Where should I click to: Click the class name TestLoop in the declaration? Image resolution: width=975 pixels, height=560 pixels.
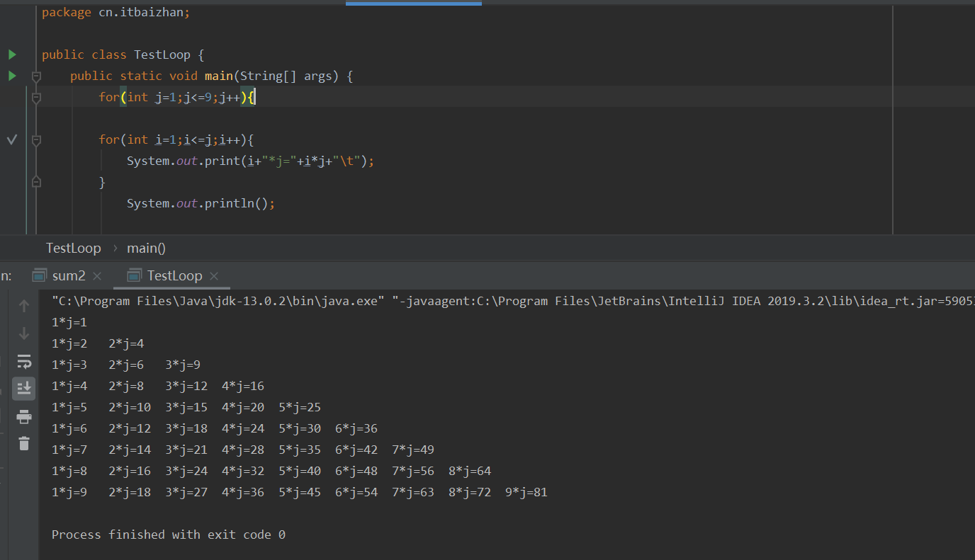click(x=162, y=55)
